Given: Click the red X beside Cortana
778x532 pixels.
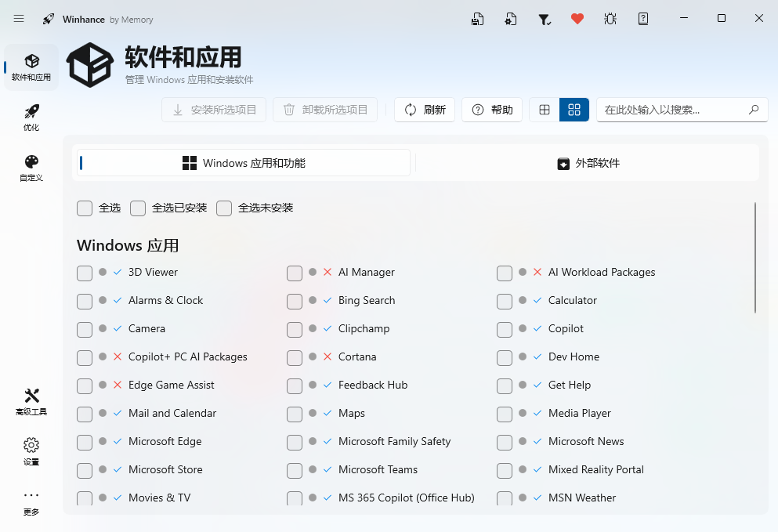Looking at the screenshot, I should pyautogui.click(x=327, y=356).
